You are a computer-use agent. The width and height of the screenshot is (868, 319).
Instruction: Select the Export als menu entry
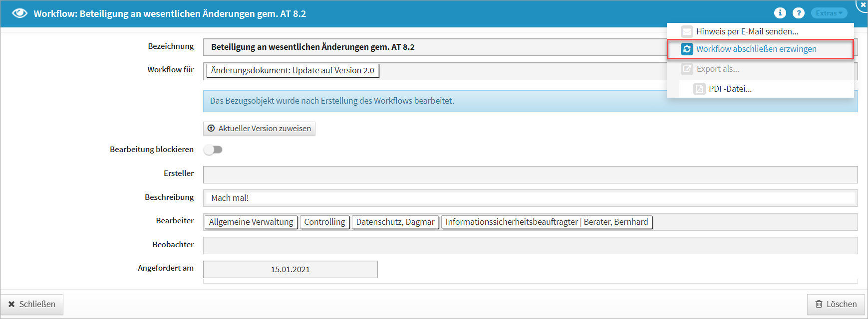(760, 69)
